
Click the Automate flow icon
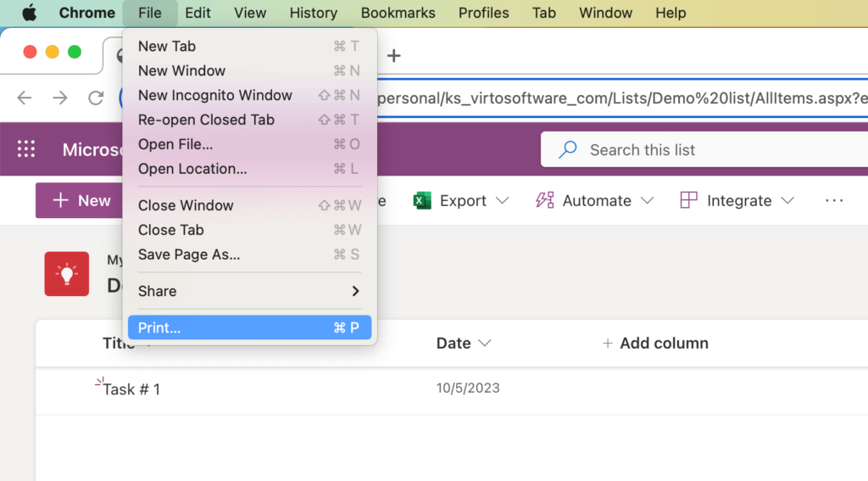(x=545, y=200)
